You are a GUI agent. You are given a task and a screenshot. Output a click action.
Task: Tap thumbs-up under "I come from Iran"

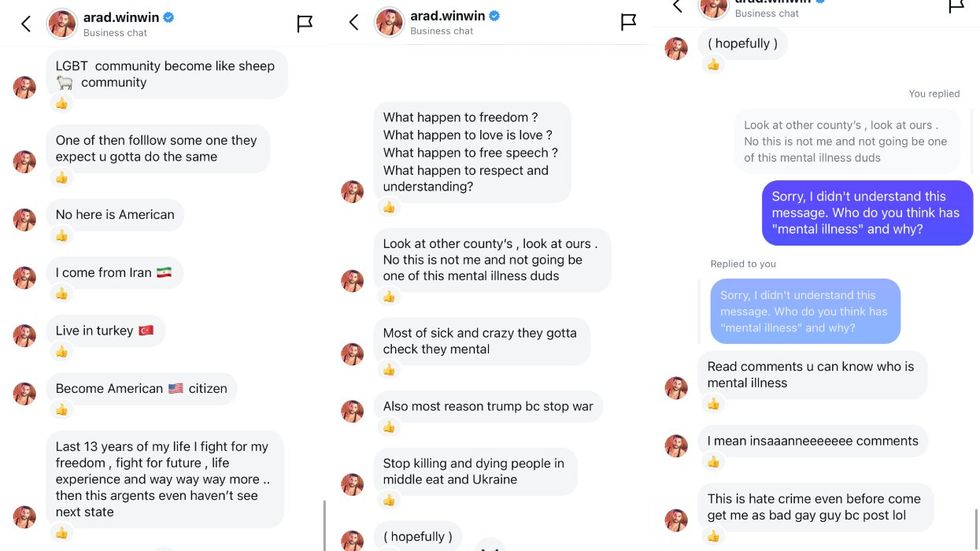tap(62, 294)
